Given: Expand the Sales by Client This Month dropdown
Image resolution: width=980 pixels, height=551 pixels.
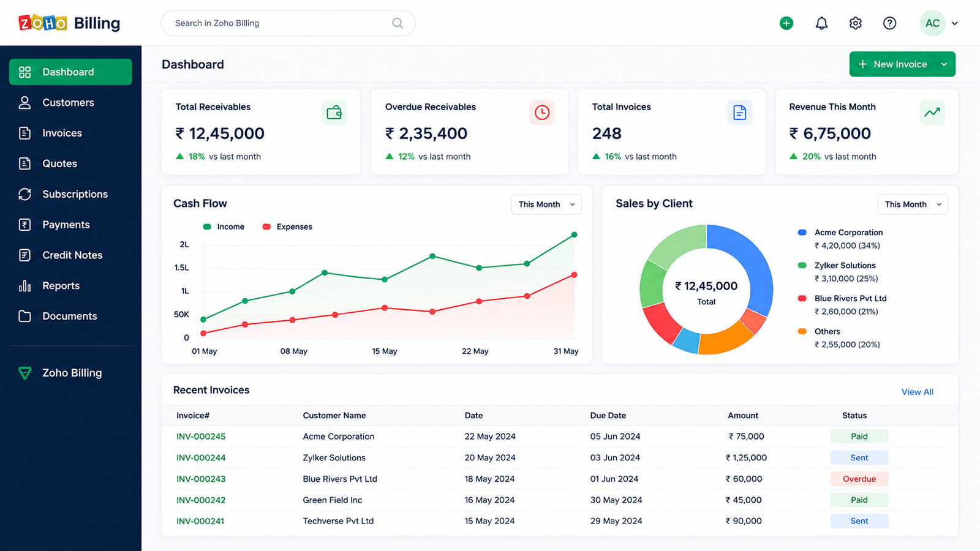Looking at the screenshot, I should [x=913, y=204].
